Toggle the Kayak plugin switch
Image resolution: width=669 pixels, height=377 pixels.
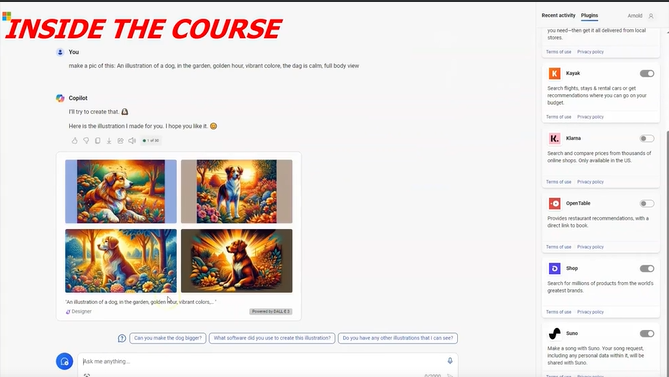coord(647,73)
